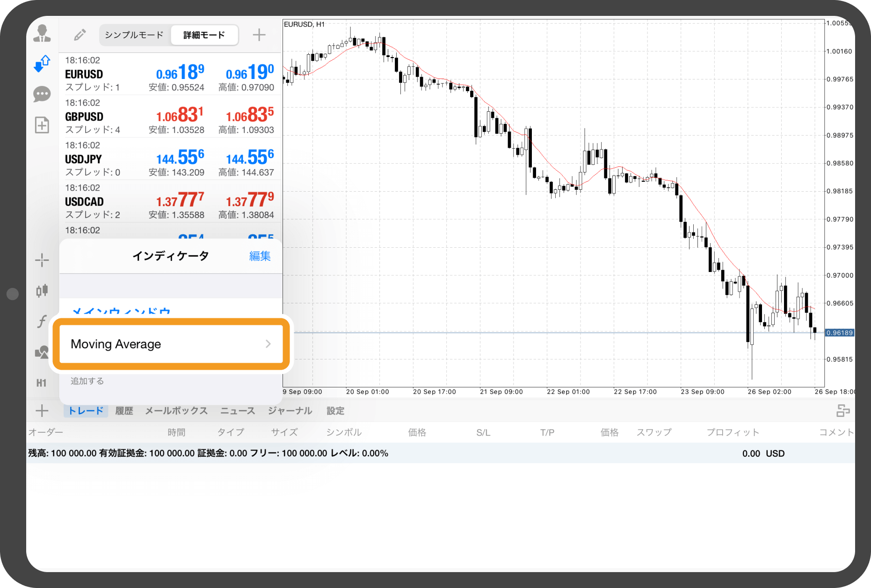
Task: Click the コメント column header
Action: tap(836, 432)
